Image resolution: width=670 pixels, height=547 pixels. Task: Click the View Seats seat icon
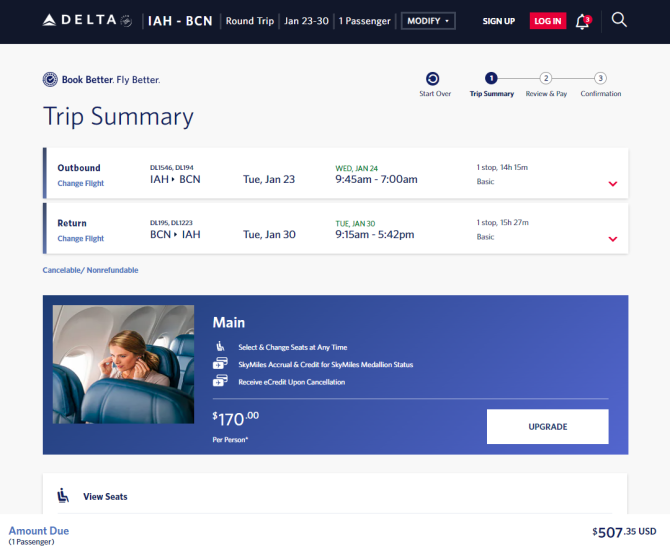(x=63, y=495)
